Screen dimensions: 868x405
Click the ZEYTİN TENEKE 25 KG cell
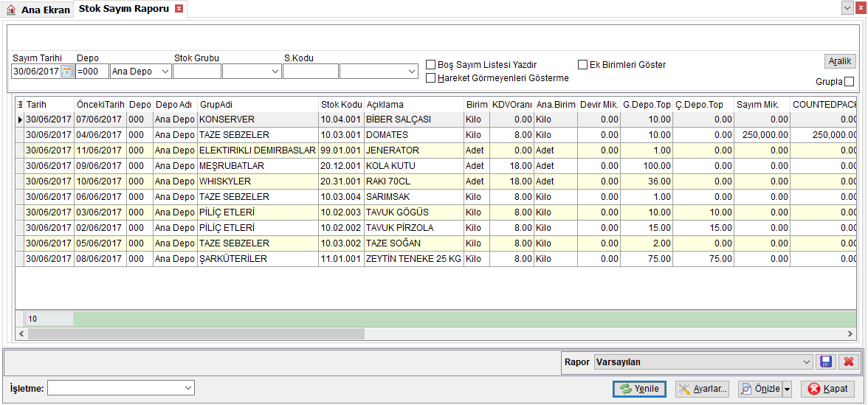(x=414, y=259)
